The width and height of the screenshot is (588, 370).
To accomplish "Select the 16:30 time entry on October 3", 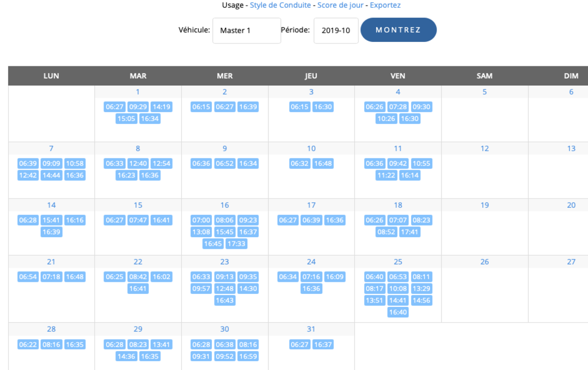I will 323,107.
